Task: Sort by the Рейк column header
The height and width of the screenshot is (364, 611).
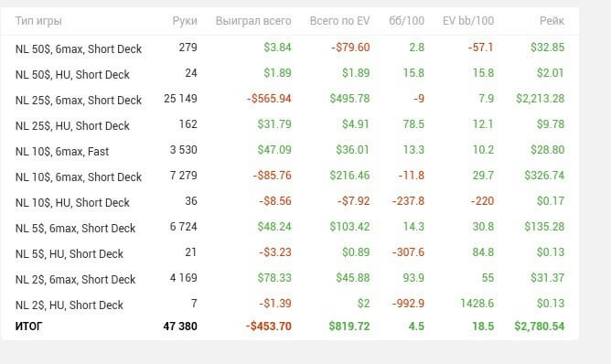Action: 552,21
